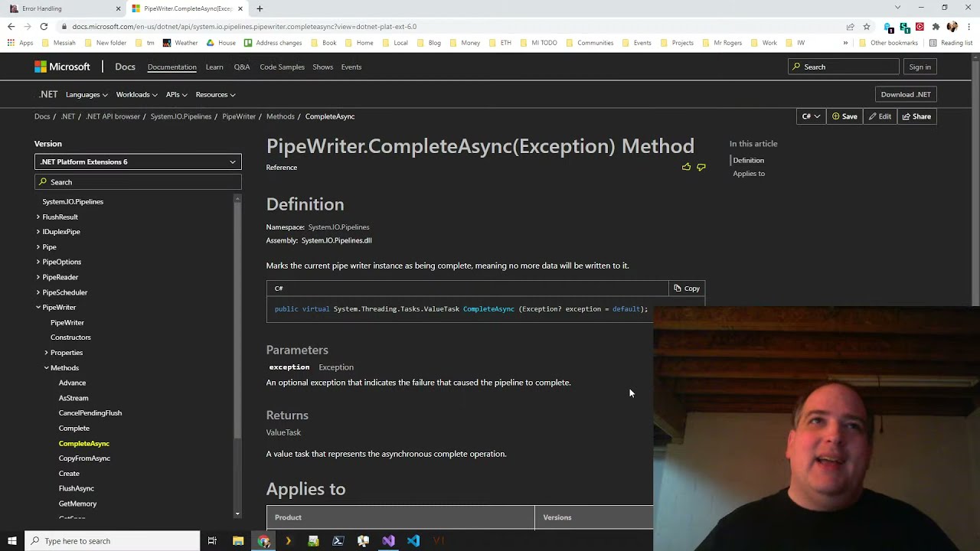Jump to Applies to in article nav
The width and height of the screenshot is (980, 551).
(749, 174)
